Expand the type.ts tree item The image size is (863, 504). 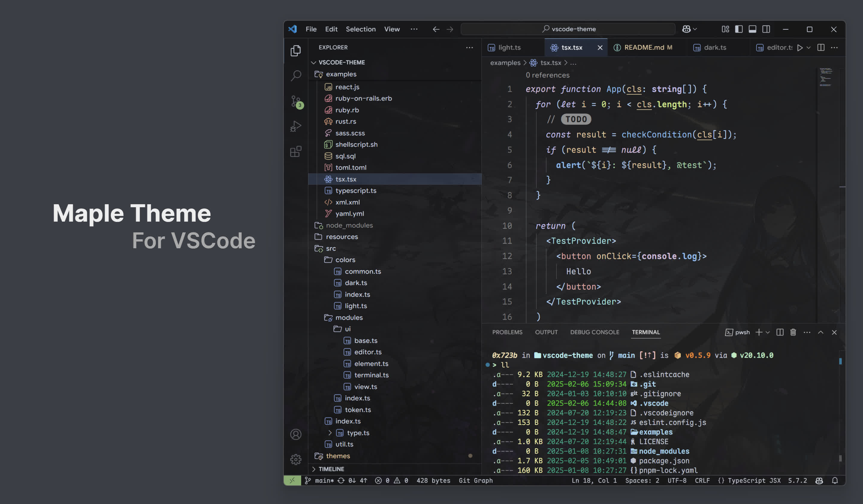330,433
